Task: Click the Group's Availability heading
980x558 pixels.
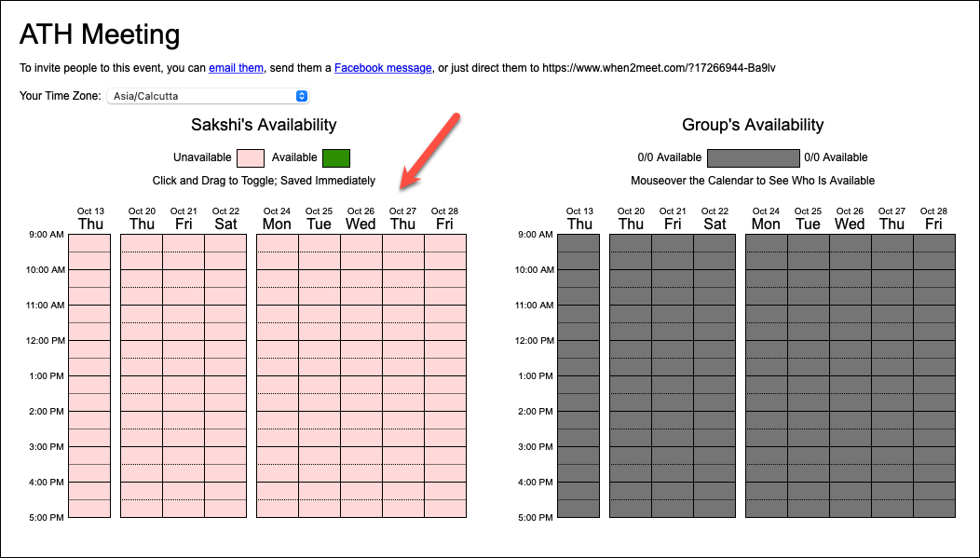Action: 753,124
